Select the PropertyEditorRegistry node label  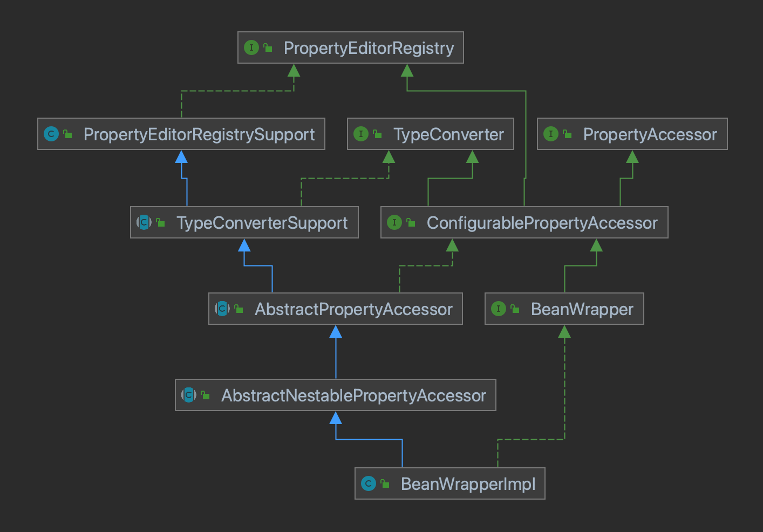coord(369,48)
